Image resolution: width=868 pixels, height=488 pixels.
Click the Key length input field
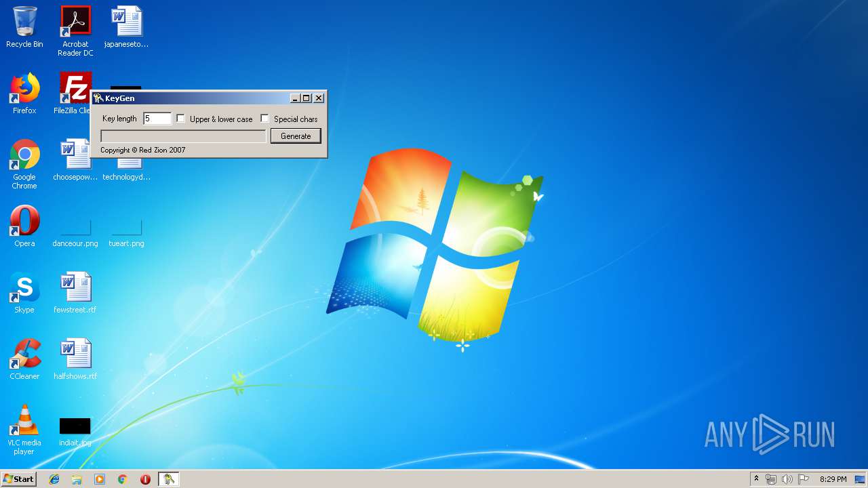[157, 119]
